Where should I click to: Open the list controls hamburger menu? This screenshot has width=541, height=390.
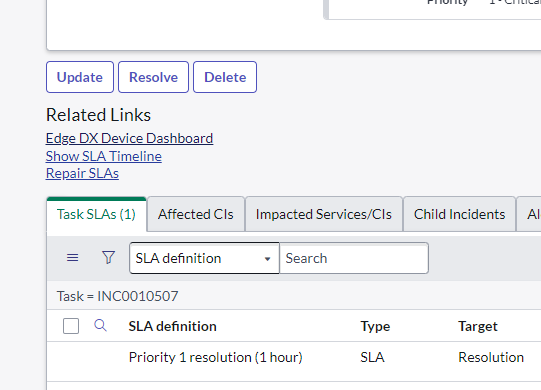[72, 258]
